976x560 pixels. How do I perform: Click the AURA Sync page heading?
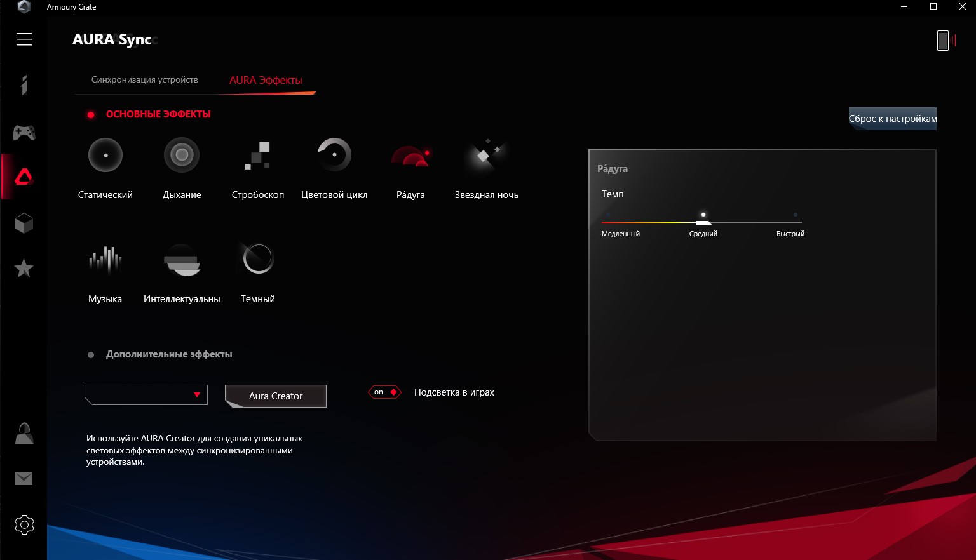112,39
